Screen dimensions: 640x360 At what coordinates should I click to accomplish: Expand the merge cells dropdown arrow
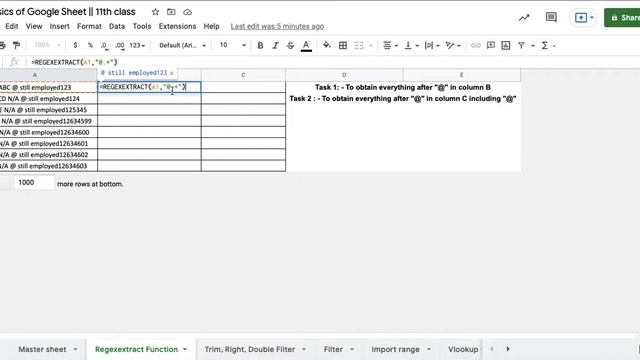(x=371, y=46)
